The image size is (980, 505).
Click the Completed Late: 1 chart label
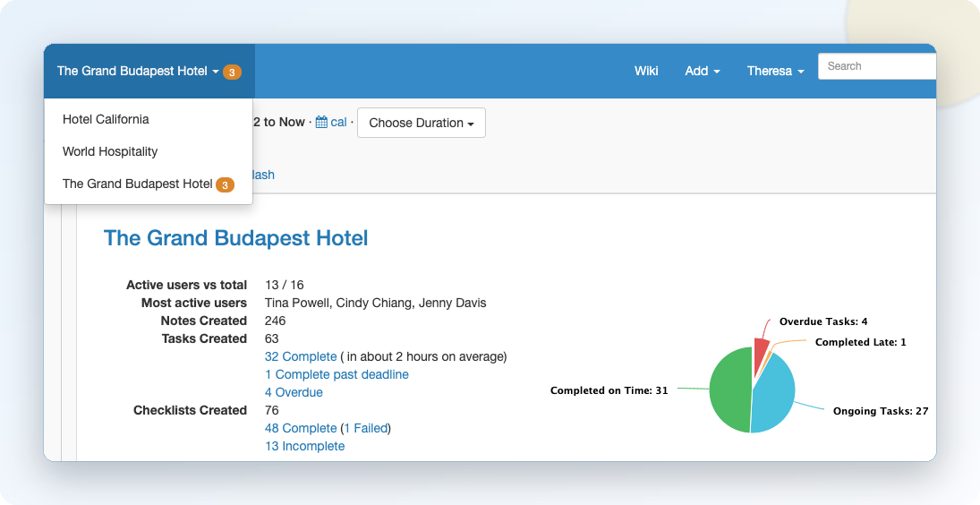pyautogui.click(x=861, y=343)
